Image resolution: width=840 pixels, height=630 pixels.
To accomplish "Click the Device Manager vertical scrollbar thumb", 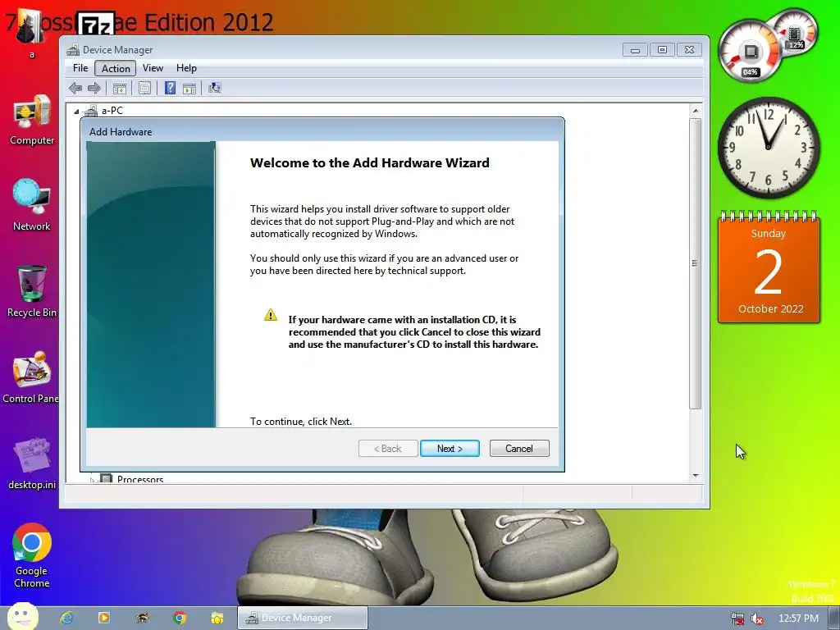I will 696,263.
